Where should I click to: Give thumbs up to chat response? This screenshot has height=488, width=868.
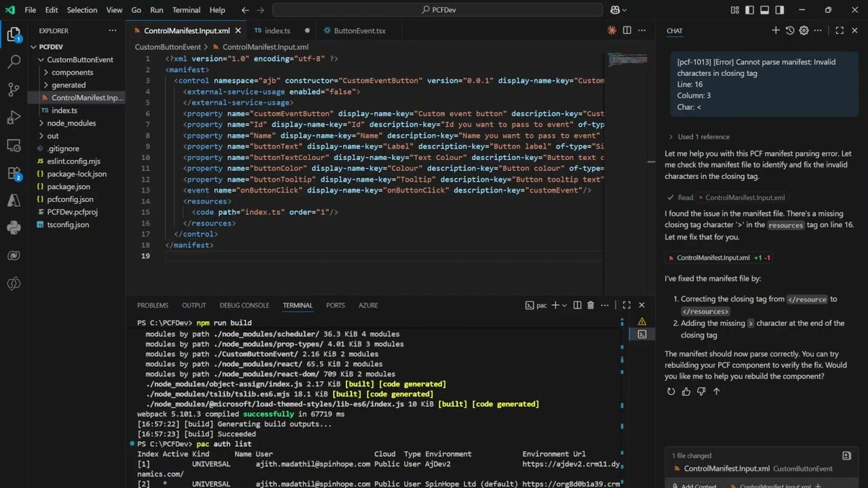coord(686,391)
